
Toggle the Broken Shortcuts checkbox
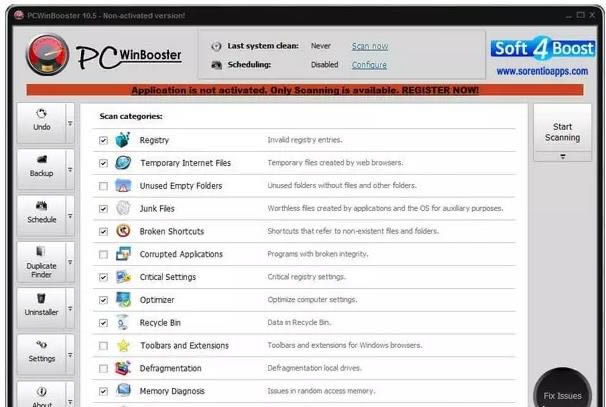[x=103, y=232]
